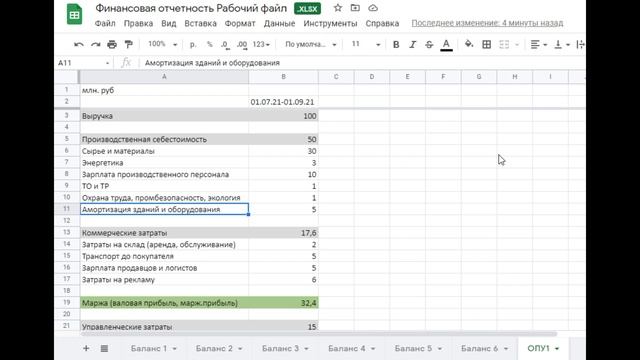Open horizontal alignment dropdown
The width and height of the screenshot is (640, 360).
coord(539,44)
